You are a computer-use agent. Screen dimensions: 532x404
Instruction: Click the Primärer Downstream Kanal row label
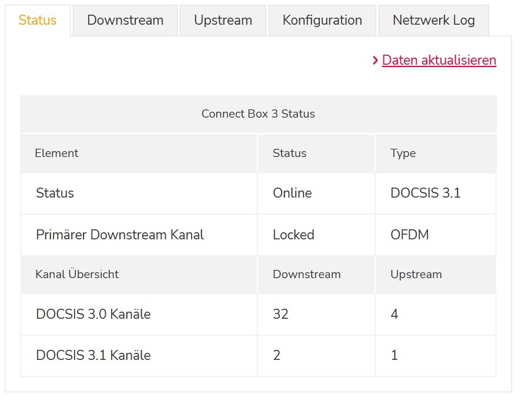point(120,235)
